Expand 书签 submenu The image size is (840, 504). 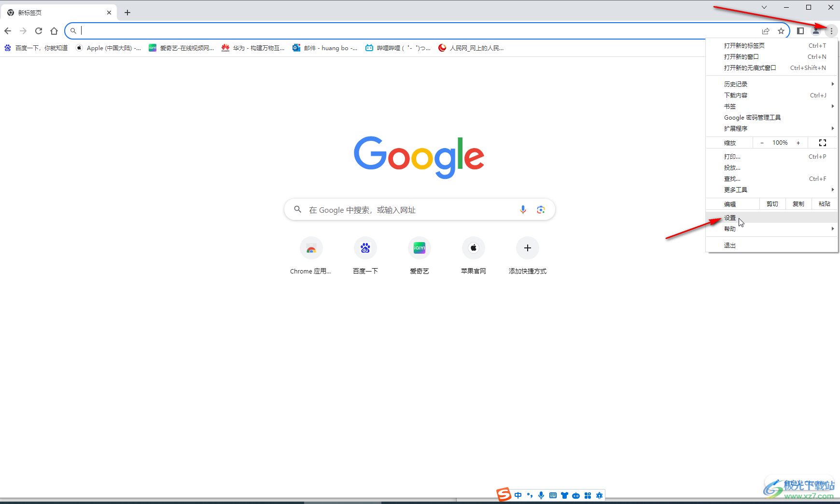pos(772,106)
